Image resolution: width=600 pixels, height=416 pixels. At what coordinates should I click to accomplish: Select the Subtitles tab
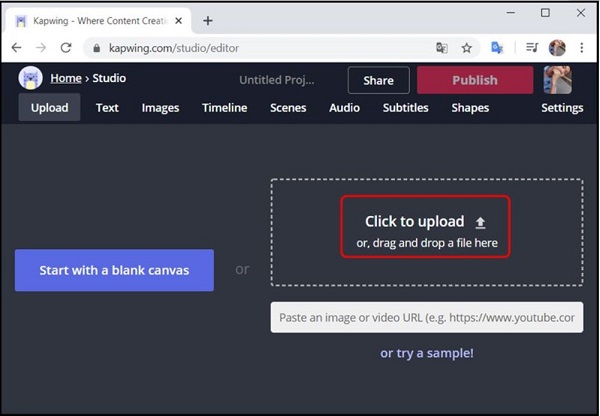[405, 108]
